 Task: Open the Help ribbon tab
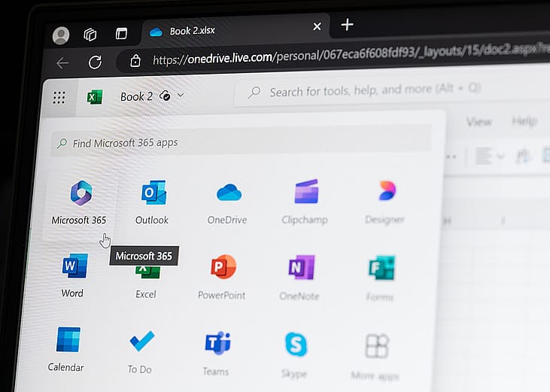[524, 121]
